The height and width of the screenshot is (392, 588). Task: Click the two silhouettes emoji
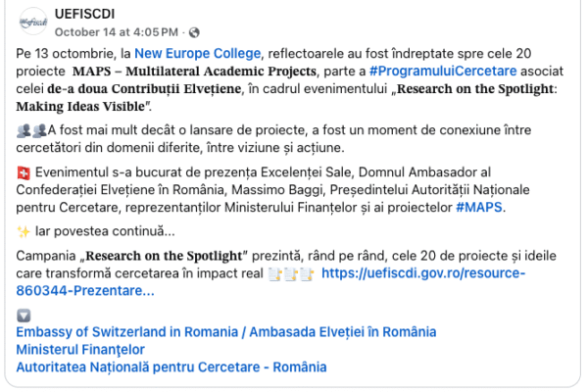pyautogui.click(x=31, y=130)
